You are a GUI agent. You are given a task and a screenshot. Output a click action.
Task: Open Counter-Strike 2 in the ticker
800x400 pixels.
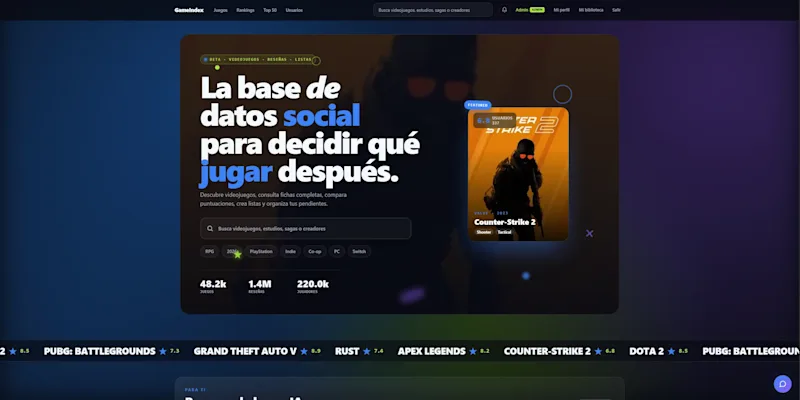(547, 351)
